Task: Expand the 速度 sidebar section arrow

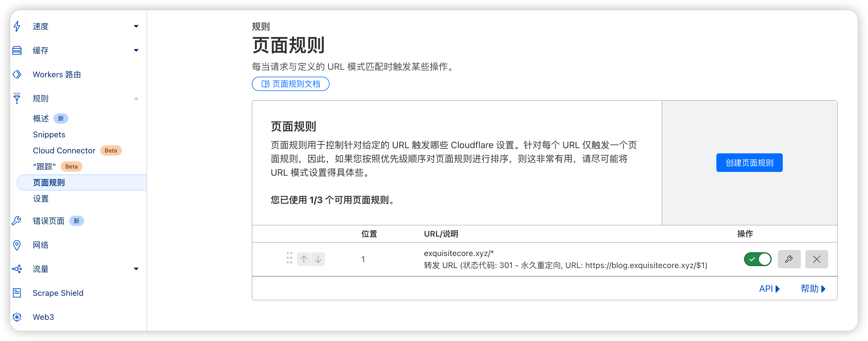Action: (x=136, y=26)
